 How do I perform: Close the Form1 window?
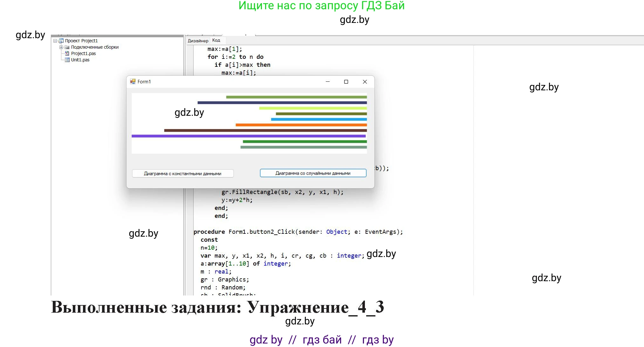pos(365,82)
